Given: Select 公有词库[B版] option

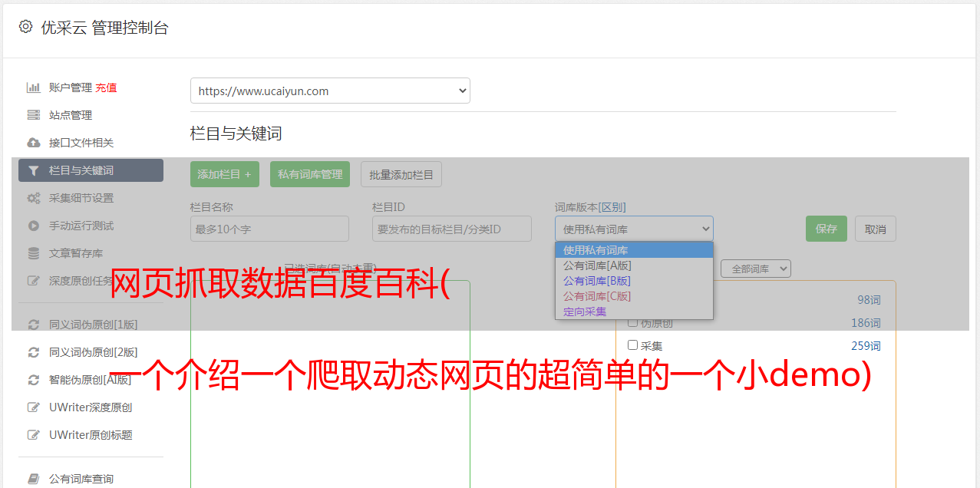Looking at the screenshot, I should click(x=634, y=281).
